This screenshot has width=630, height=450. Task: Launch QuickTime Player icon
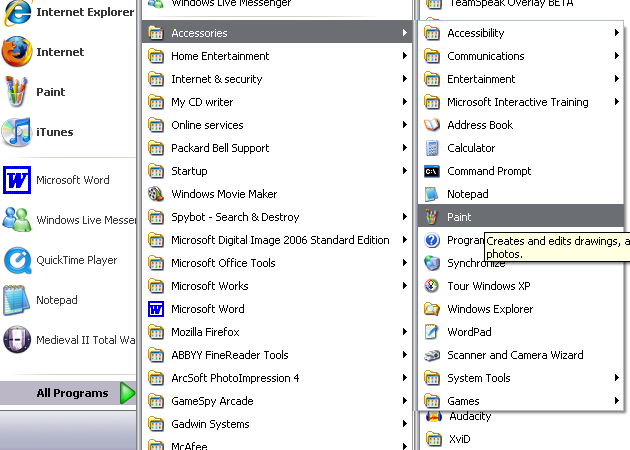(x=17, y=260)
